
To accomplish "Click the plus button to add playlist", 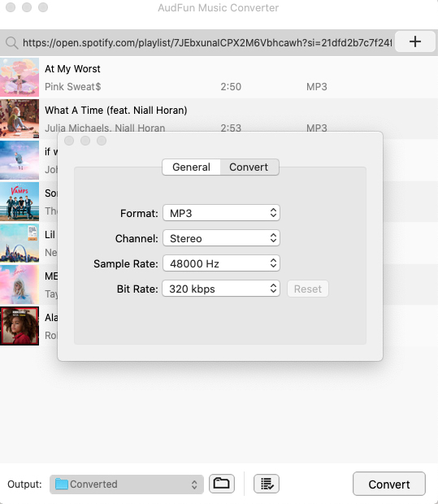I will coord(415,41).
